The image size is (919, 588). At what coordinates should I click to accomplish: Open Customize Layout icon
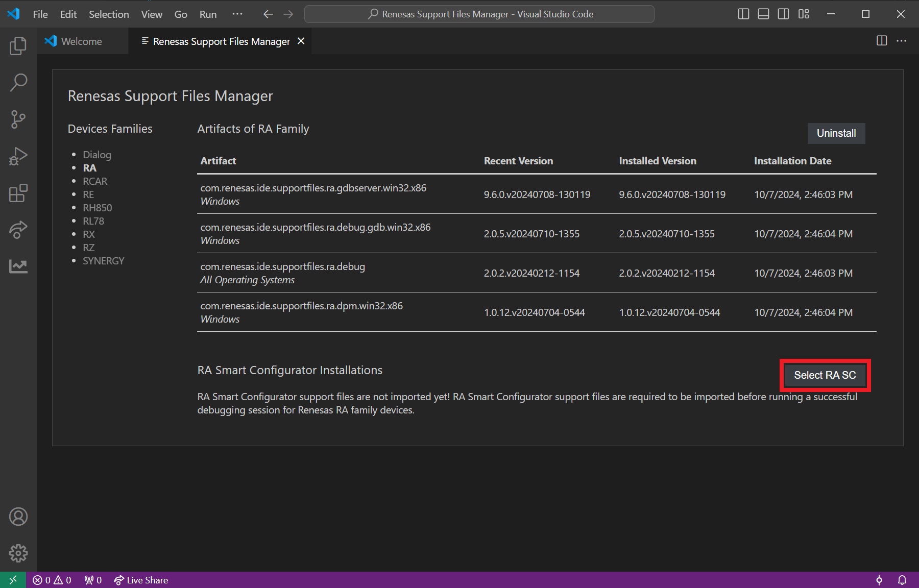(804, 14)
